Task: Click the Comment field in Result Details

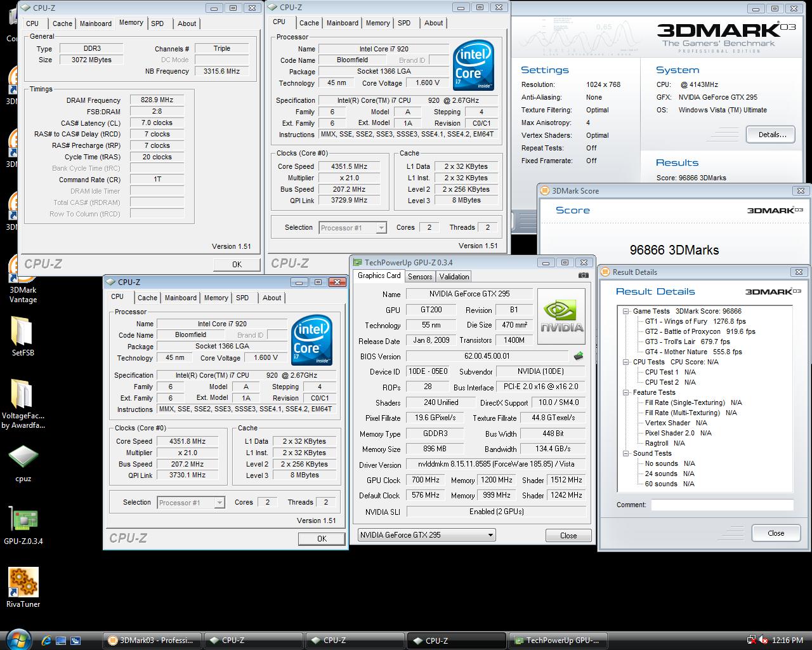Action: point(722,505)
